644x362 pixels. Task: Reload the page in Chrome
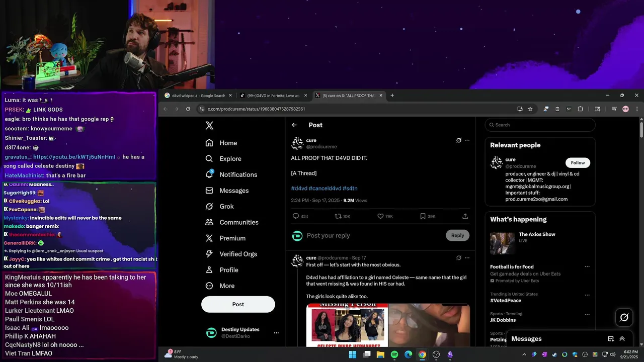pyautogui.click(x=188, y=109)
